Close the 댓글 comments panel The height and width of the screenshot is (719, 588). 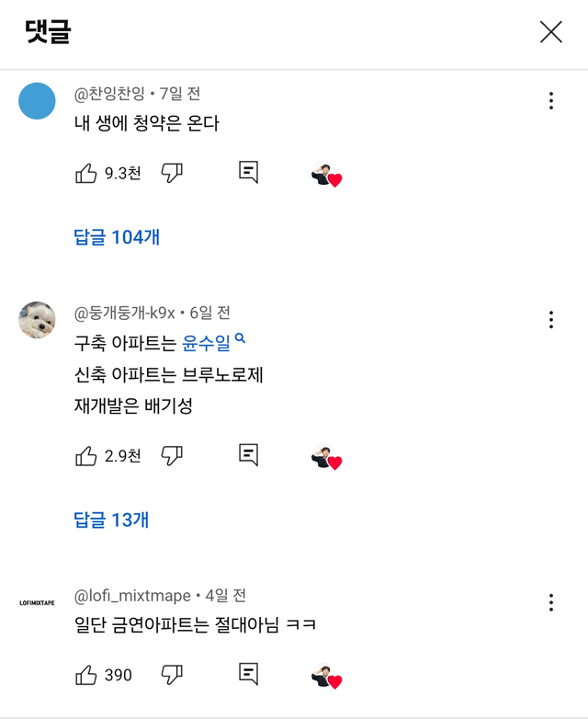click(550, 32)
